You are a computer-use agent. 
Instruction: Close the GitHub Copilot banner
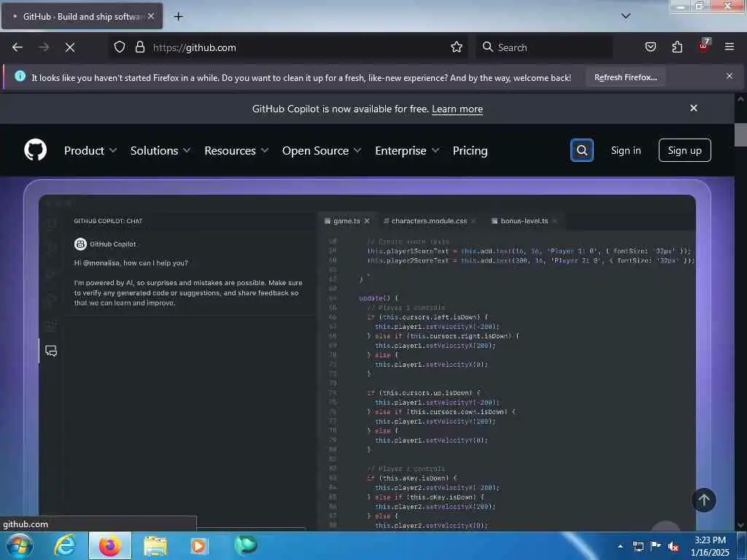(x=694, y=108)
